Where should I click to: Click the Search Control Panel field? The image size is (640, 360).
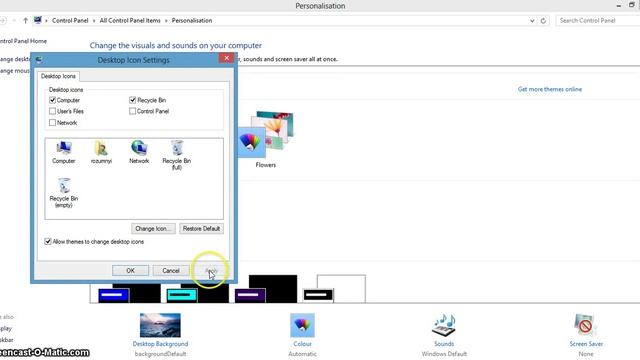click(x=598, y=20)
